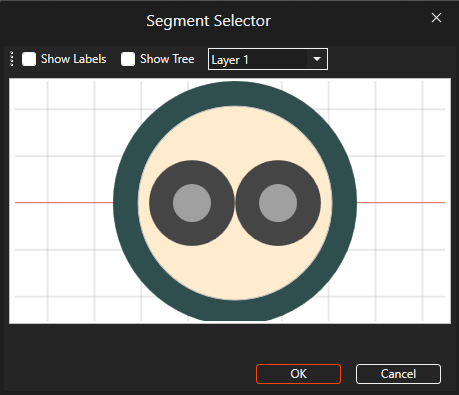459x395 pixels.
Task: Select the left light gray conductor core
Action: pos(192,203)
